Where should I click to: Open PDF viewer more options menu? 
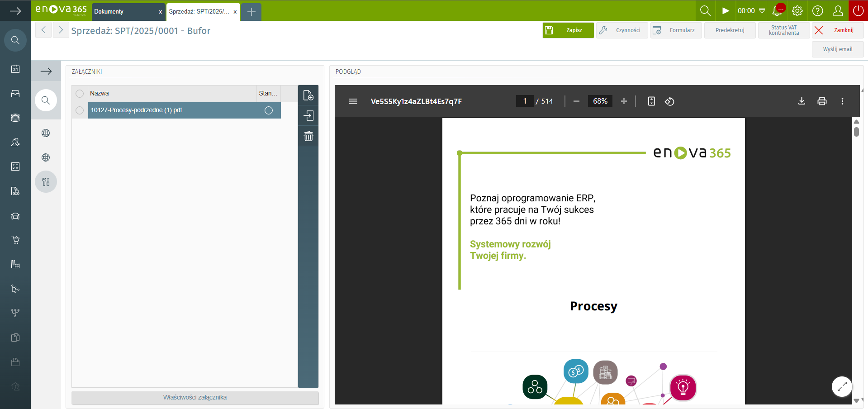[x=842, y=101]
